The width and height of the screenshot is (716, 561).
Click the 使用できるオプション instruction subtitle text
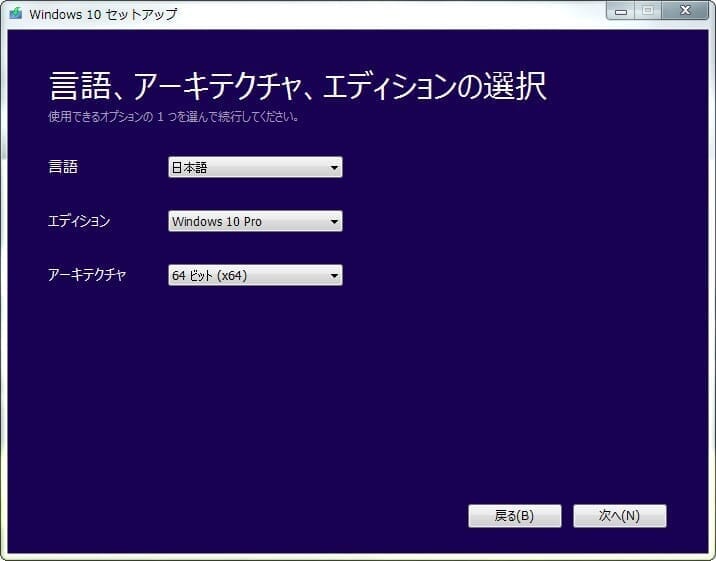(175, 117)
